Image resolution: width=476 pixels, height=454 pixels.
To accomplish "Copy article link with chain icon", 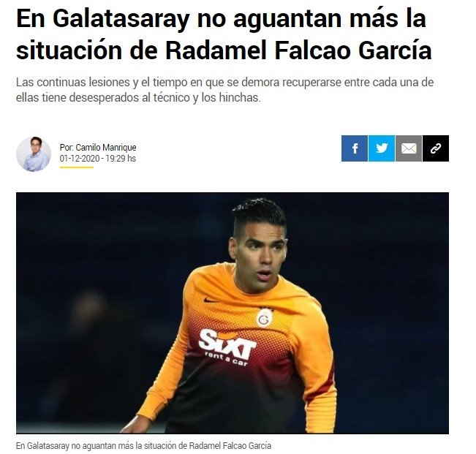I will (436, 148).
